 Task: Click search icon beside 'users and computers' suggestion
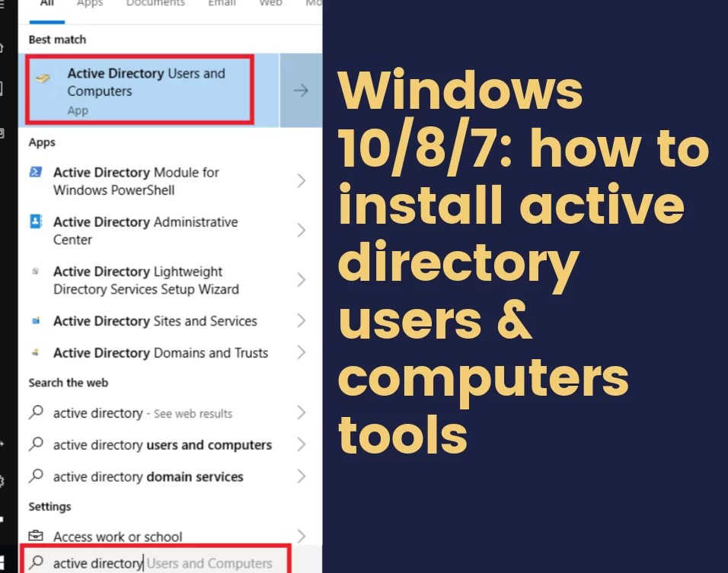tap(36, 444)
